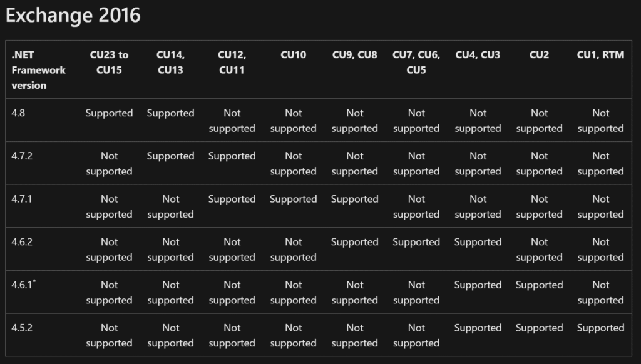641x364 pixels.
Task: Select the "CU7, CU6, CU5" column header
Action: 416,63
